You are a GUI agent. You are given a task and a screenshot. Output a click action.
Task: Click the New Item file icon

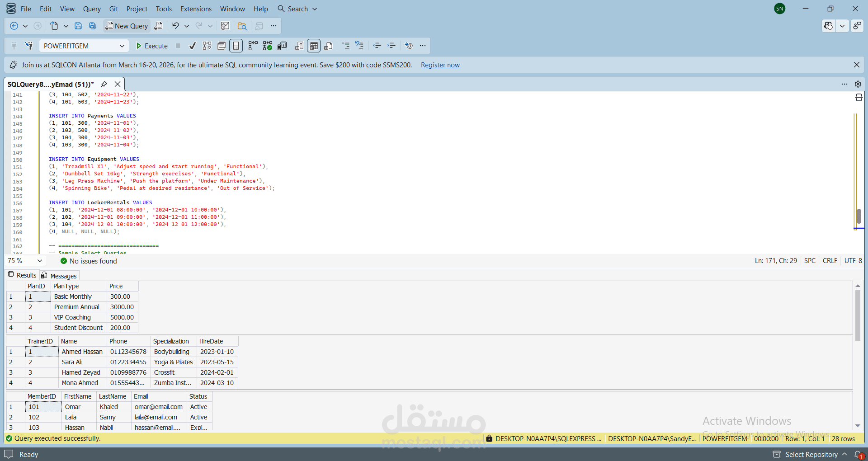tap(54, 26)
